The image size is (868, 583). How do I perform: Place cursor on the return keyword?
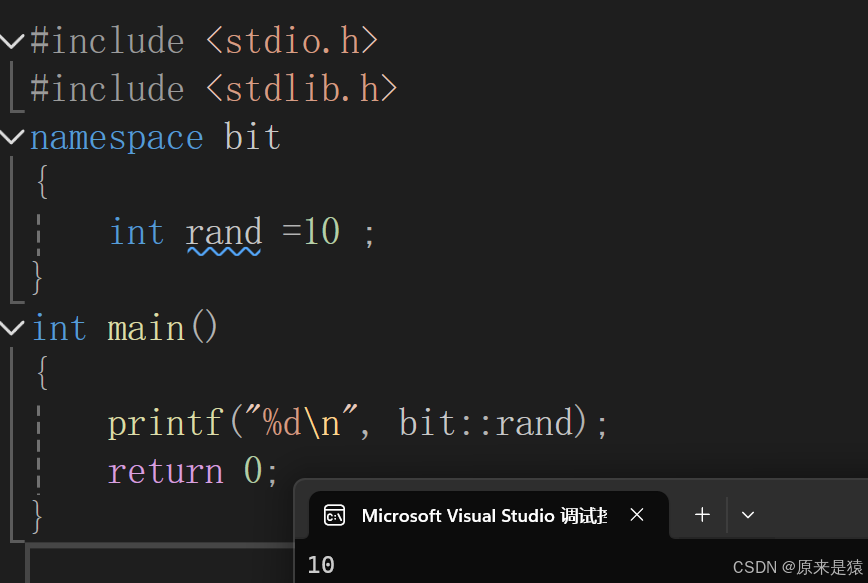click(x=165, y=471)
